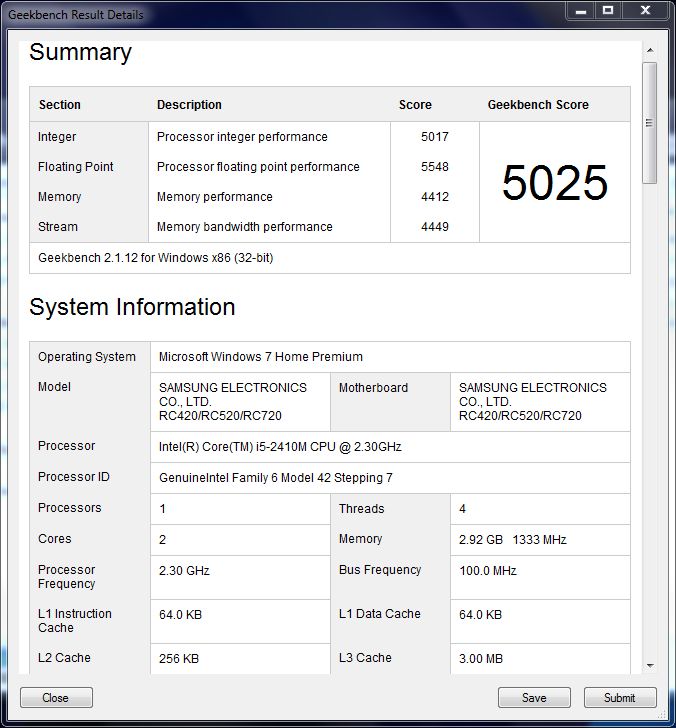676x728 pixels.
Task: Click 'Microsoft Windows 7 Home Premium' value
Action: coord(260,357)
